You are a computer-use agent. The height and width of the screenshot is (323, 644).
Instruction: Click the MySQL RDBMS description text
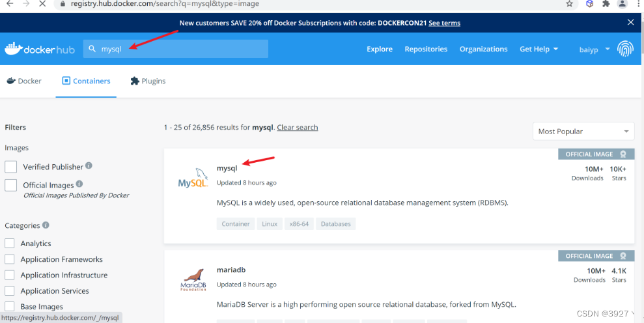click(x=363, y=203)
